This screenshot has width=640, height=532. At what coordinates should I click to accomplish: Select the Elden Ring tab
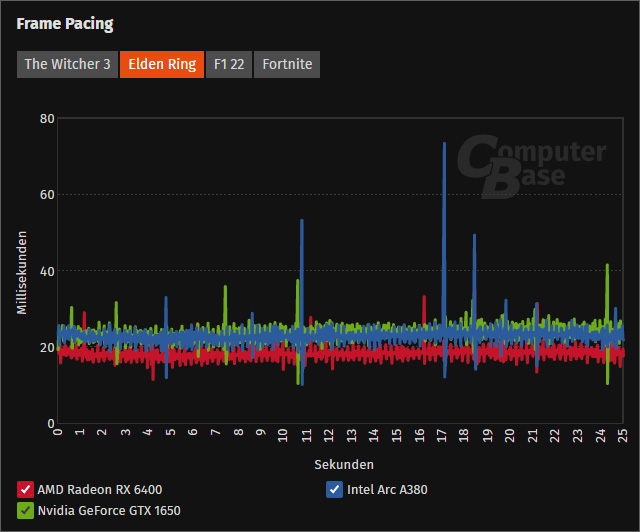162,65
